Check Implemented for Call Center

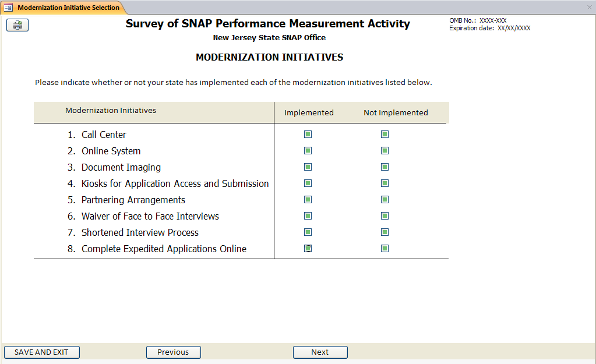[308, 135]
